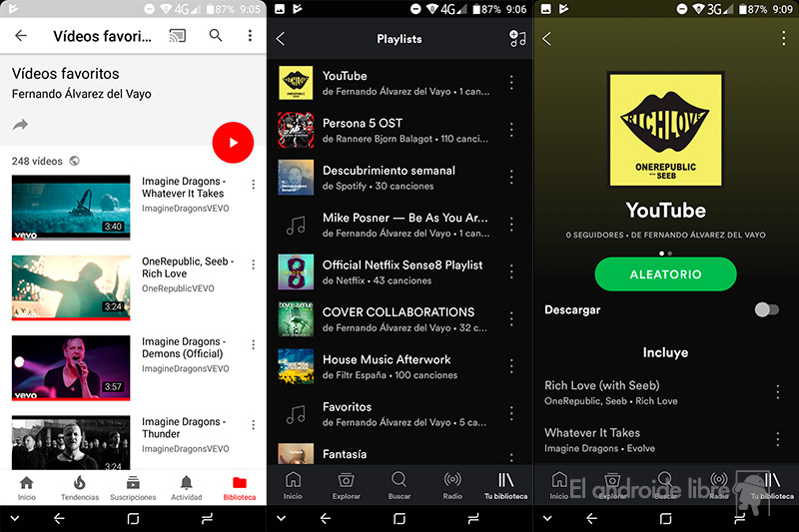The height and width of the screenshot is (532, 799).
Task: Tap Android home key under the Playlists screen
Action: point(399,519)
